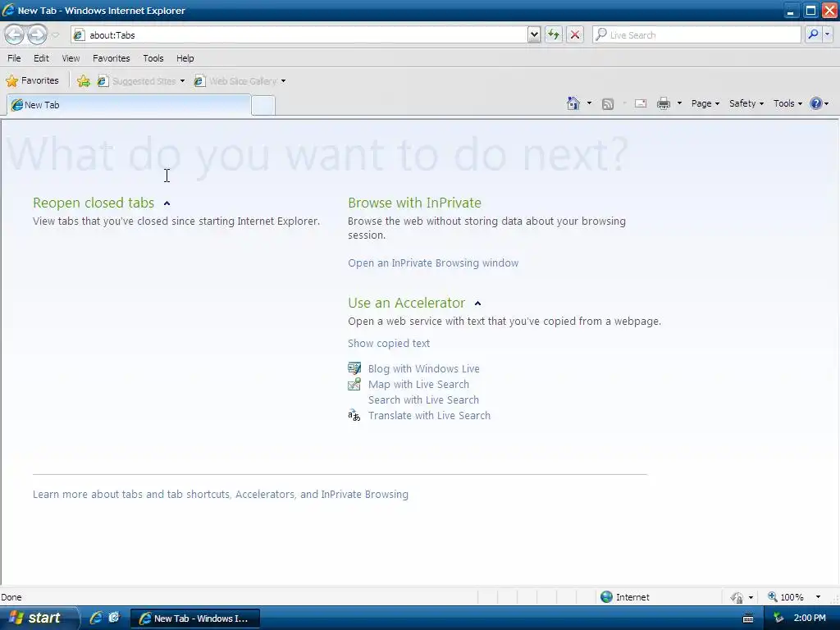Click the Show copied text link
840x630 pixels.
tap(388, 344)
